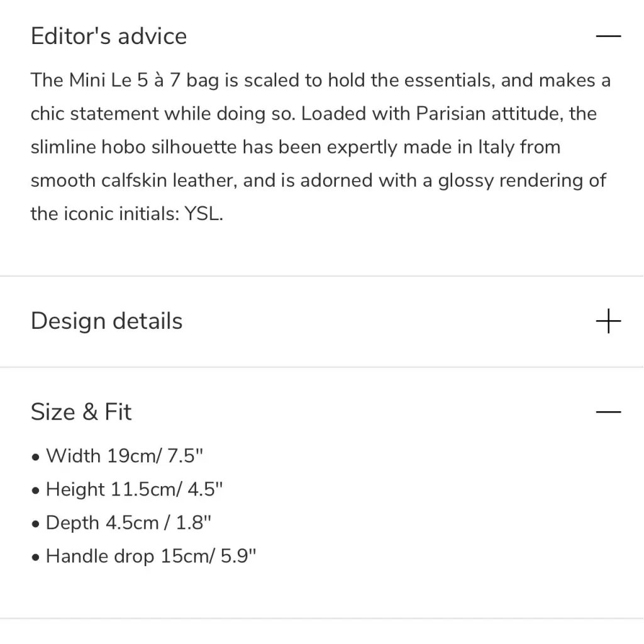Viewport: 644px width, 644px height.
Task: Click the bullet dot before Depth
Action: [x=36, y=524]
